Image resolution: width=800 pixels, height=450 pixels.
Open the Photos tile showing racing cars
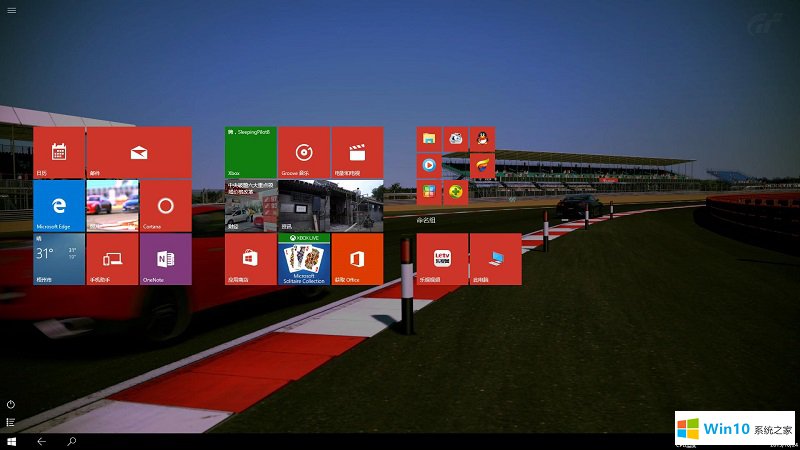tap(112, 206)
